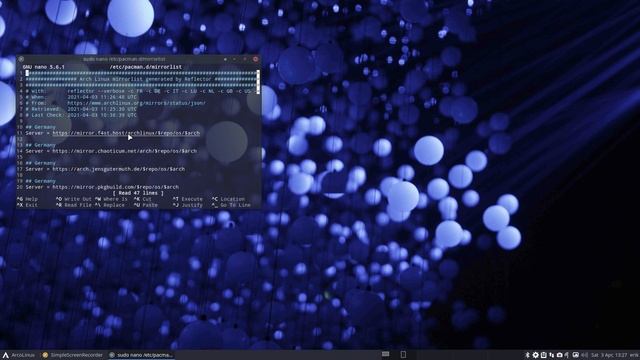Click the first '## Germany' comment on line 10
This screenshot has height=360, width=640.
click(x=40, y=127)
